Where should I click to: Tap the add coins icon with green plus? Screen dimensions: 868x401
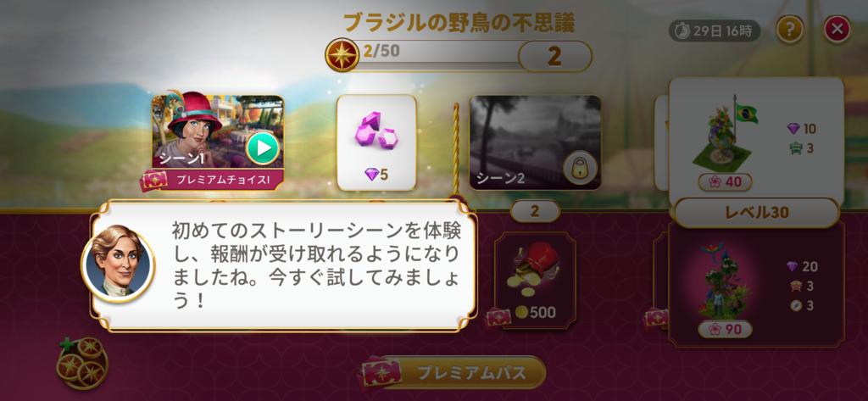pyautogui.click(x=82, y=362)
